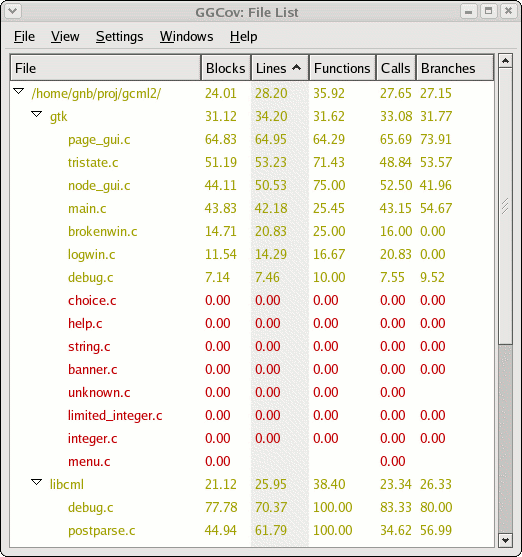
Task: Select the limited_integer.c file row
Action: coord(252,415)
